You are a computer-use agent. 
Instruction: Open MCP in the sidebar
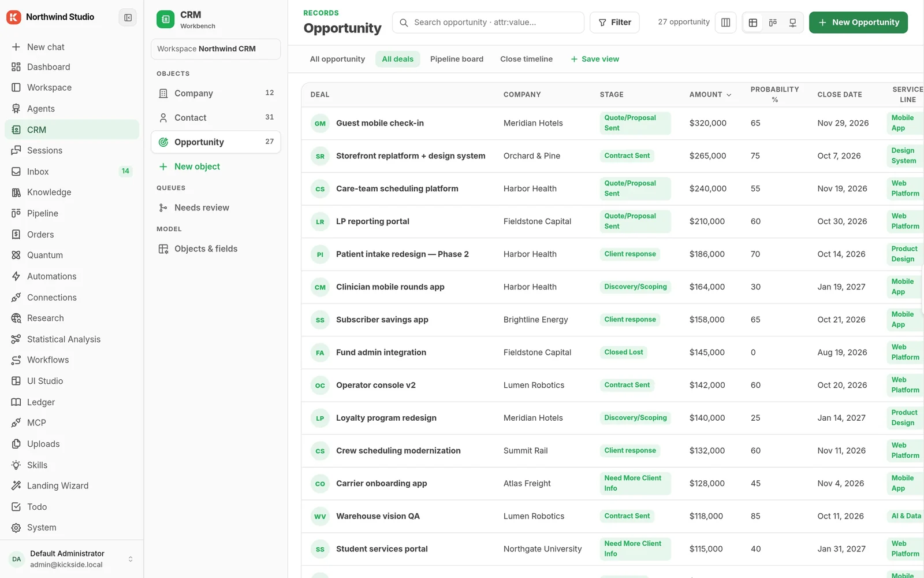[72, 423]
